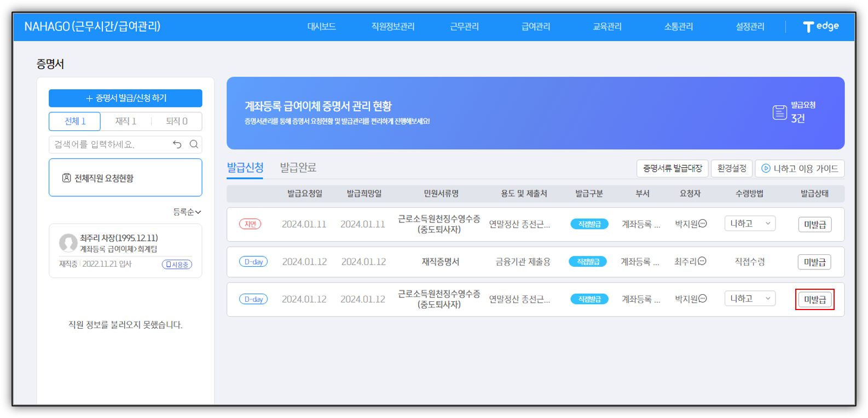Click 민원서류명 column header
This screenshot has height=418, width=868.
[441, 193]
